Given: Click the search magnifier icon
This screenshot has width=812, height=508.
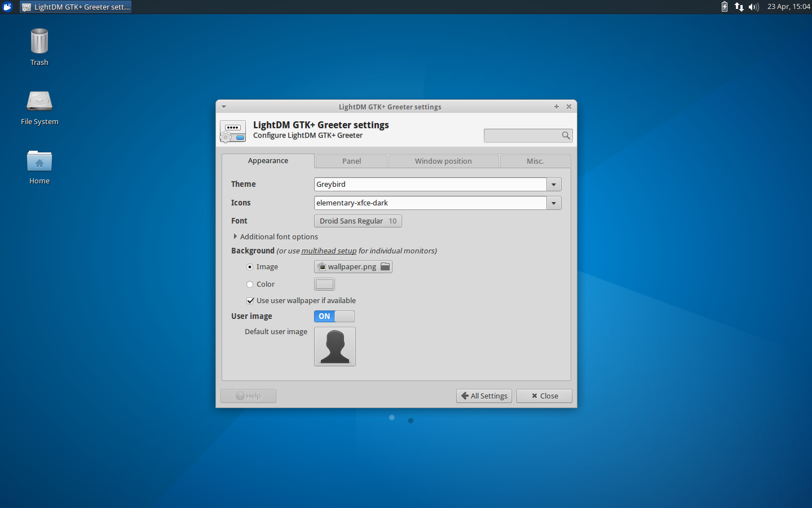Looking at the screenshot, I should 566,135.
